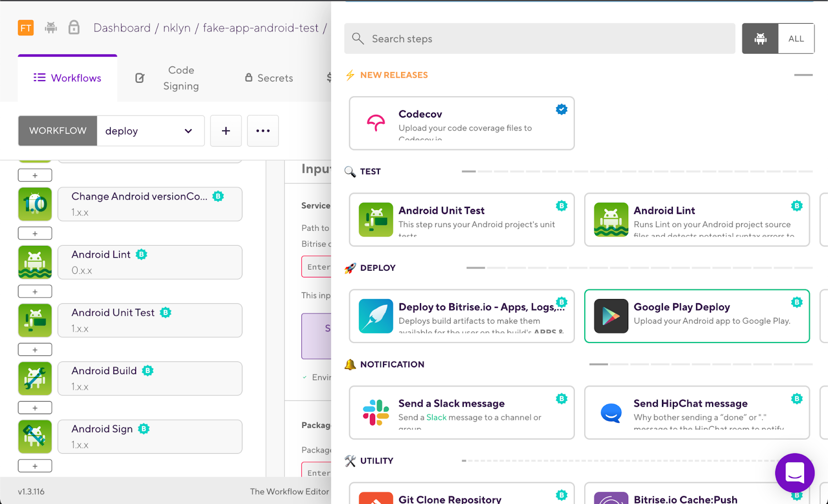Screen dimensions: 828x504
Task: Click the rocket icon beside DEPLOY
Action: [350, 268]
